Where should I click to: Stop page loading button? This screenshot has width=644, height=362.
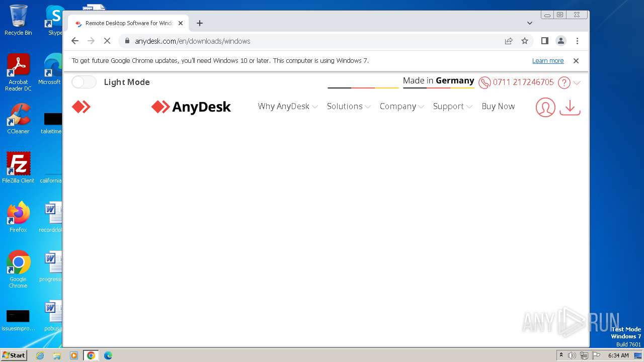pyautogui.click(x=107, y=41)
